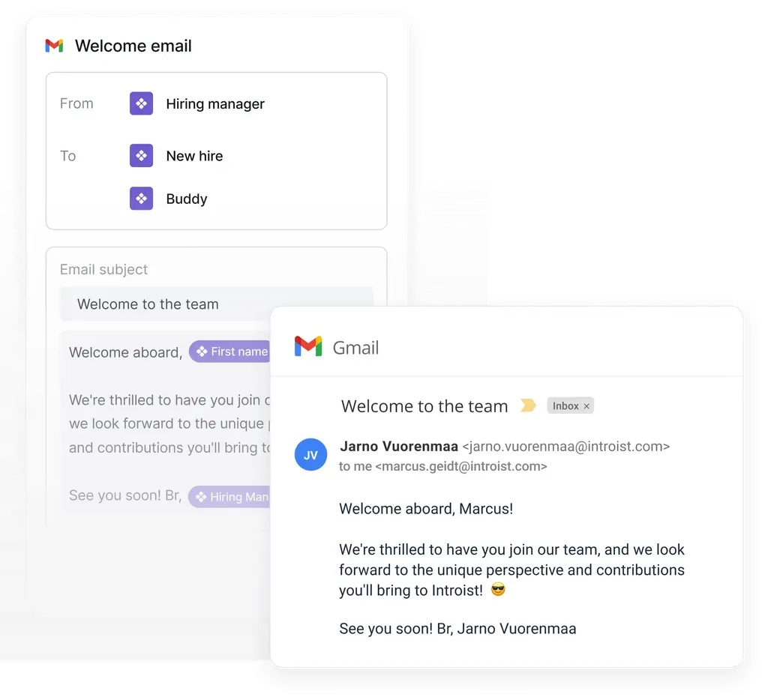768x700 pixels.
Task: Select the Inbox label tag
Action: (570, 405)
